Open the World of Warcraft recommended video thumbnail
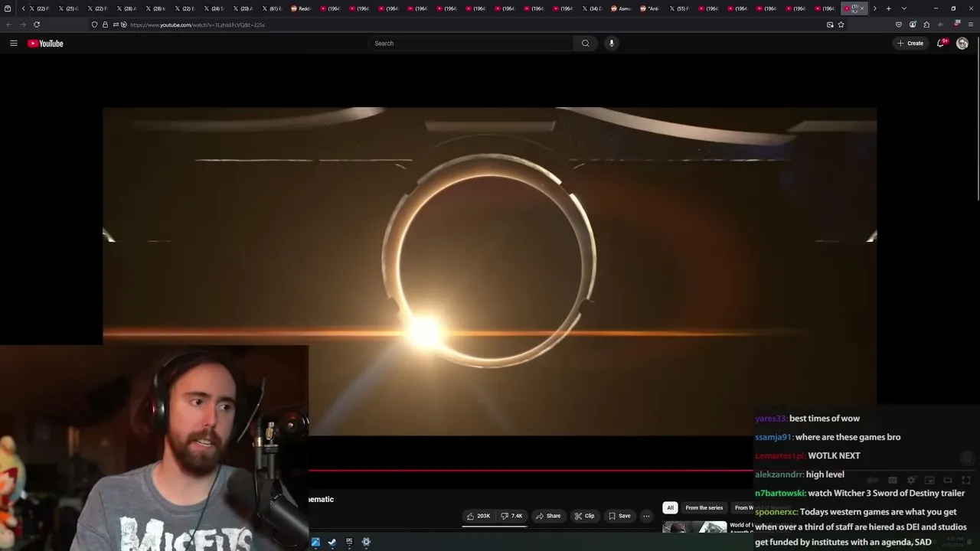Screen dimensions: 980x551 click(x=694, y=528)
